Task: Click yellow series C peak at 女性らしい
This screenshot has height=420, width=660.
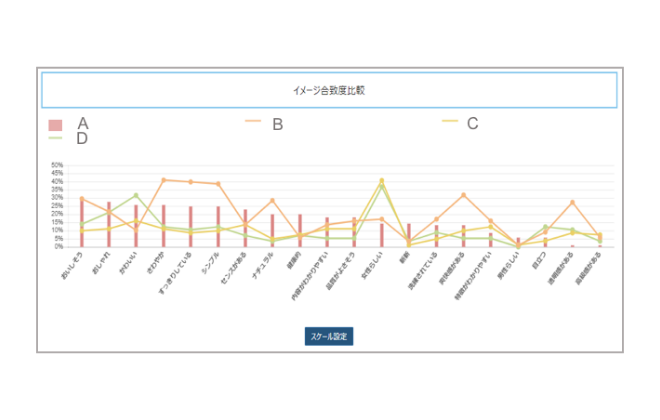Action: point(381,181)
